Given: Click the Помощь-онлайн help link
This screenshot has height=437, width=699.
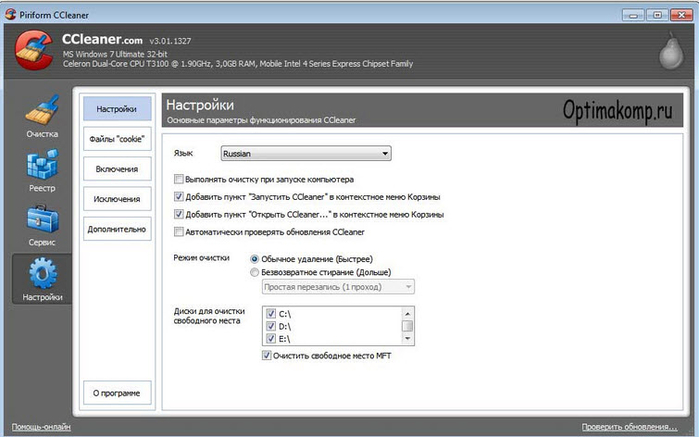Looking at the screenshot, I should point(41,427).
